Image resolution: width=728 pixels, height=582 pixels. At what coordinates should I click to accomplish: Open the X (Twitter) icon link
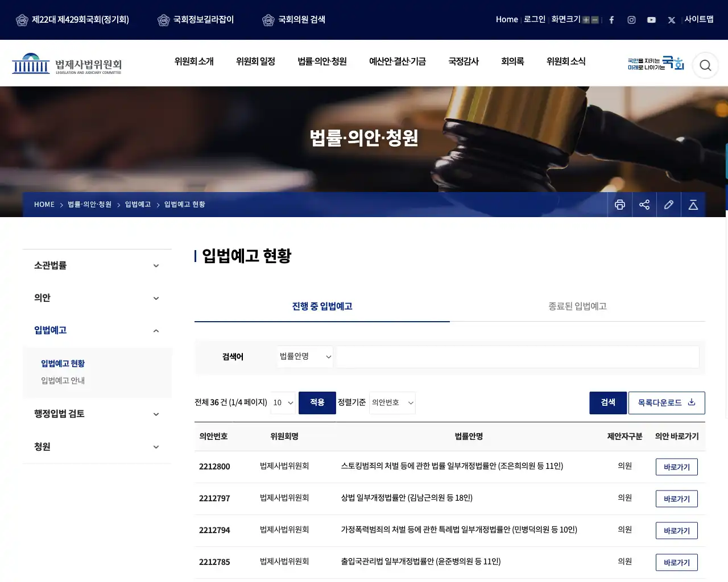coord(672,20)
